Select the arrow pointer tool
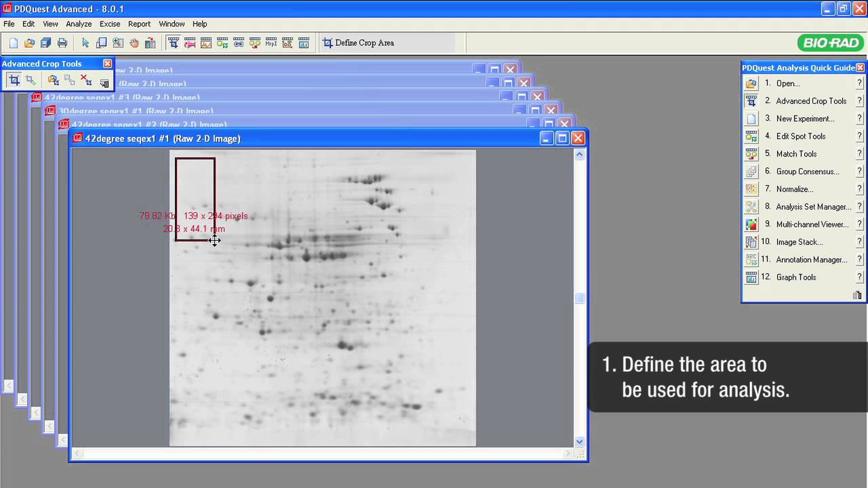Screen dimensions: 868x488 coord(85,43)
